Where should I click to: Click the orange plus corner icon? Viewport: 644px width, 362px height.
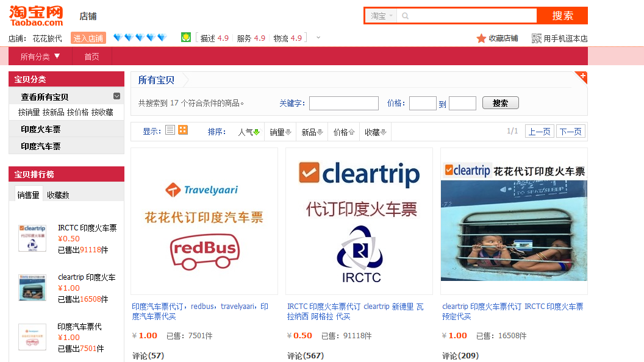click(x=582, y=76)
